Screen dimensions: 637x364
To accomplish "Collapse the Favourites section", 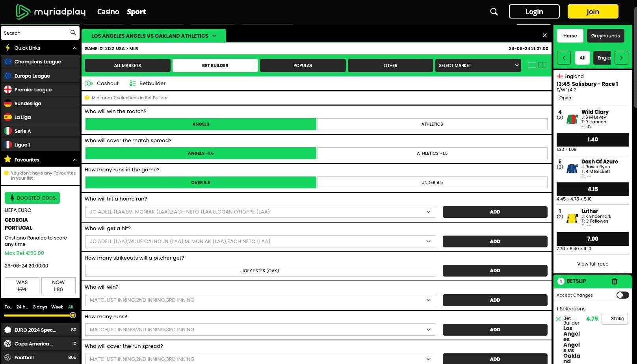I will [74, 160].
